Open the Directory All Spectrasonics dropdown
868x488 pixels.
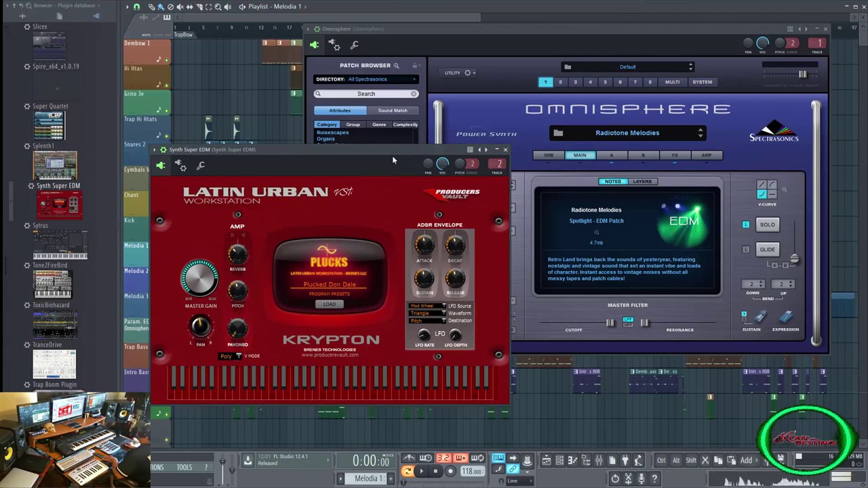(x=366, y=79)
